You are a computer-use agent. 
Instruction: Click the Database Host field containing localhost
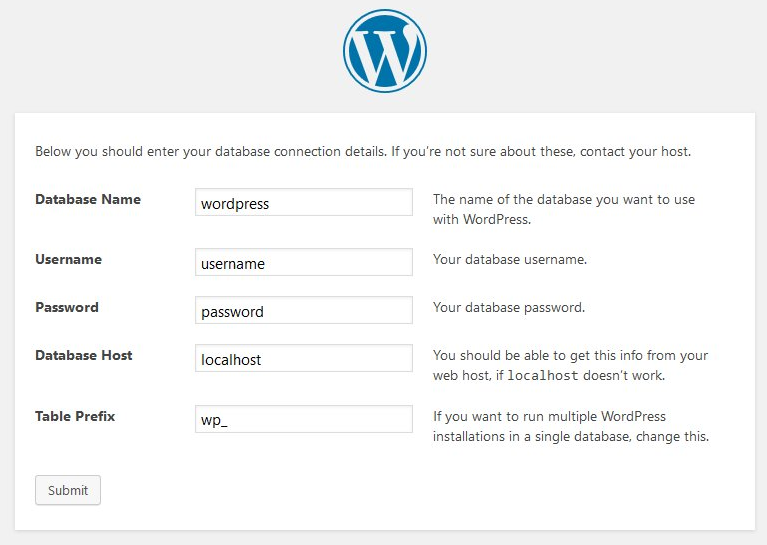[x=304, y=359]
